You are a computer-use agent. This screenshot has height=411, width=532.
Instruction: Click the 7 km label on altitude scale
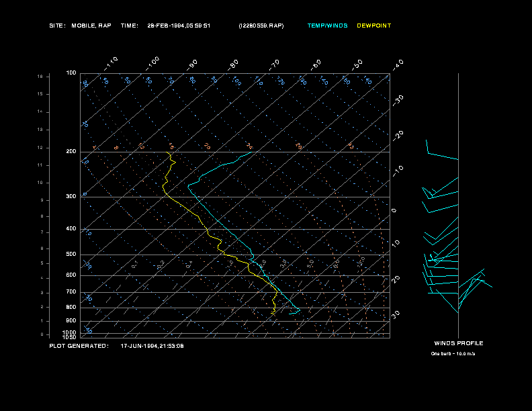(x=42, y=232)
